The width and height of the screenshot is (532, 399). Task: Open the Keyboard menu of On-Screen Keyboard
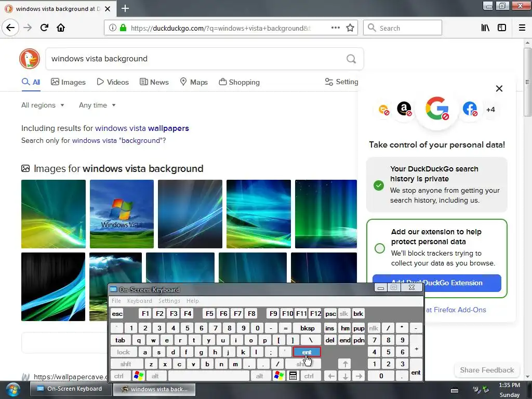(x=139, y=301)
